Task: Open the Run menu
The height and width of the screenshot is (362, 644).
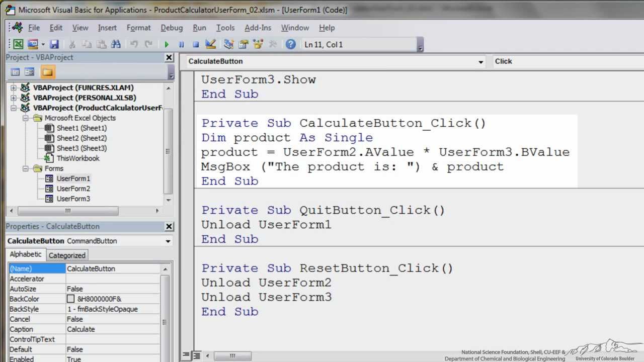Action: coord(199,28)
